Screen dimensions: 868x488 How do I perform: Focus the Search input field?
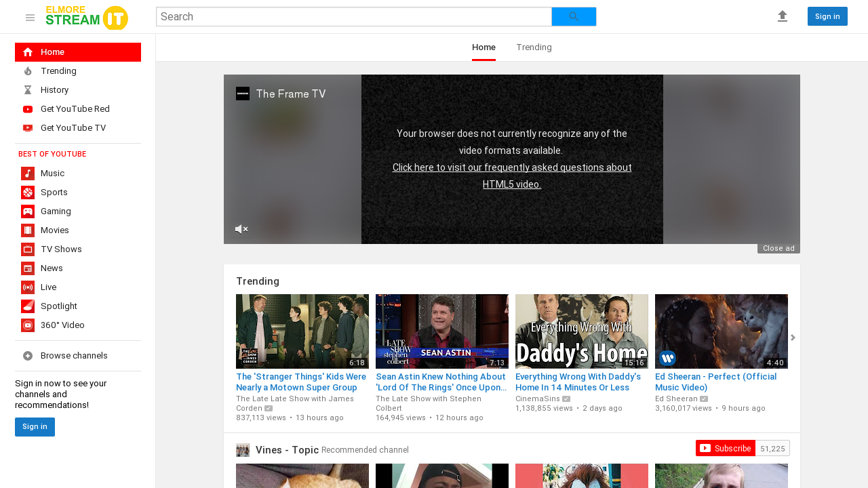point(354,16)
